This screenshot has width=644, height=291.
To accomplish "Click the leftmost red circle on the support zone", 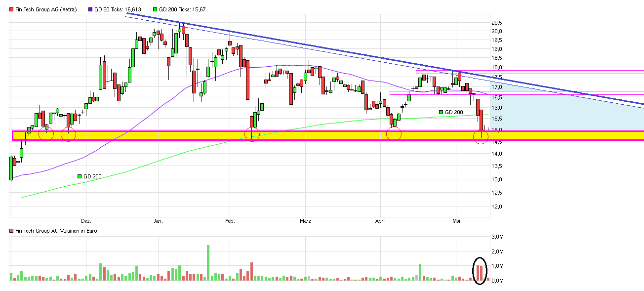I will [x=46, y=133].
